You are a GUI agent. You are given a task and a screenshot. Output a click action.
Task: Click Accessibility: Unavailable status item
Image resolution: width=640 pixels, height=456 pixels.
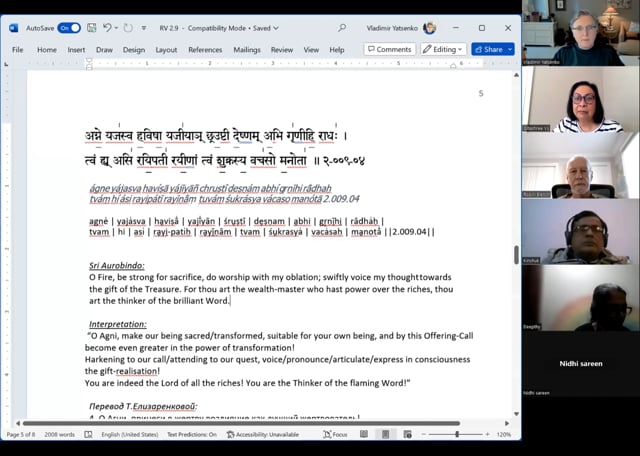tap(263, 434)
